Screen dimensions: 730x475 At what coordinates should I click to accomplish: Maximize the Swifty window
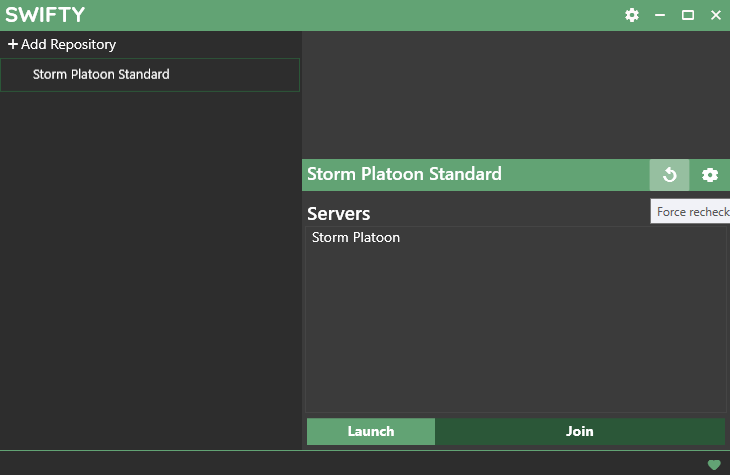(688, 15)
